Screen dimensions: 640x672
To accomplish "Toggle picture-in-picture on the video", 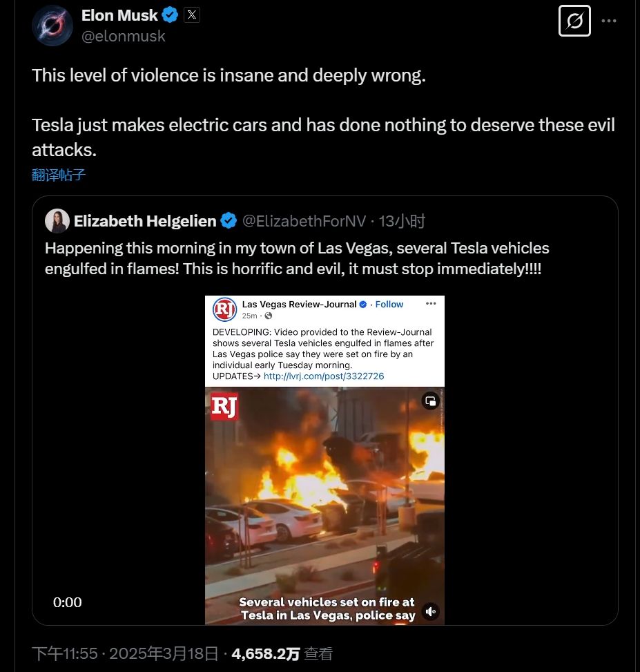I will pos(430,401).
